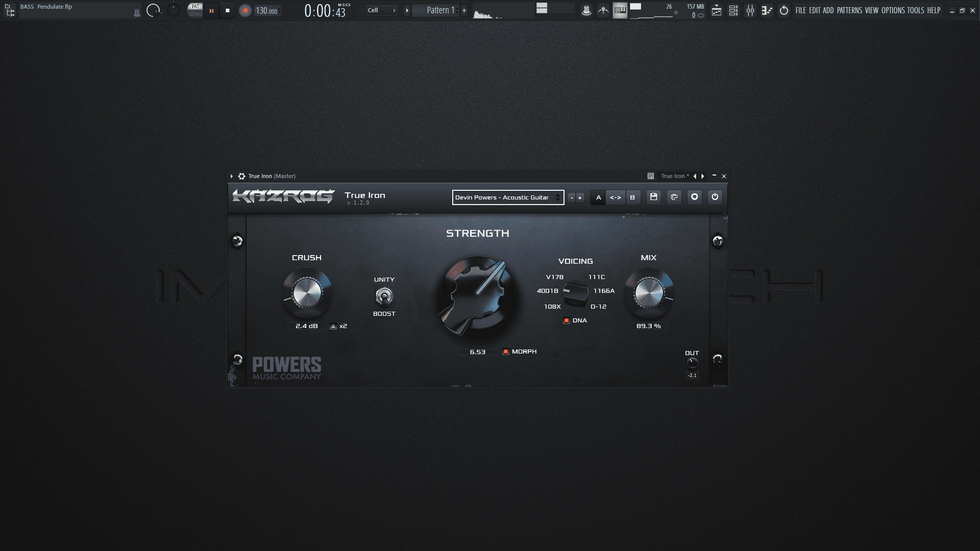This screenshot has height=551, width=980.
Task: Stop playback with the stop button
Action: 228,10
